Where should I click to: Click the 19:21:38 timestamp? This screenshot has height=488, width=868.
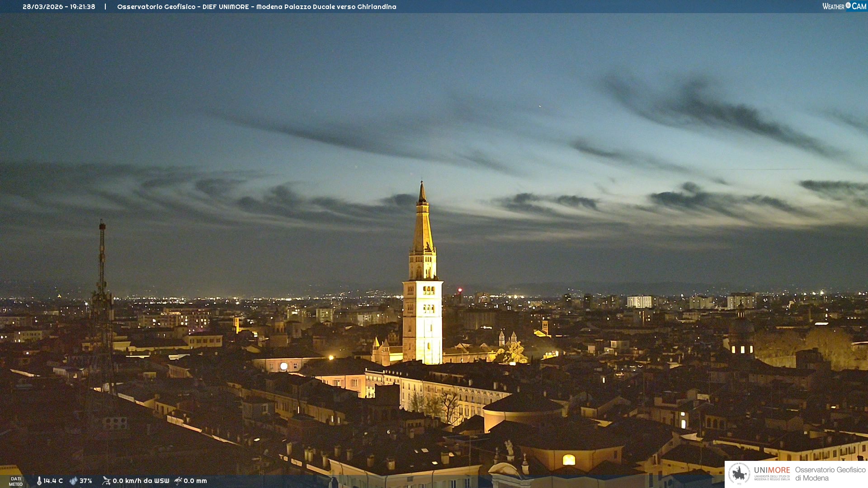[82, 7]
